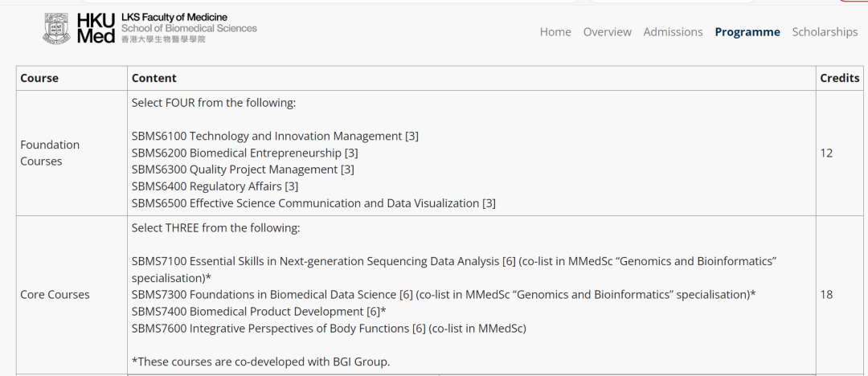Click SBMS6300 Quality Project Management
Image resolution: width=868 pixels, height=376 pixels.
click(x=243, y=170)
